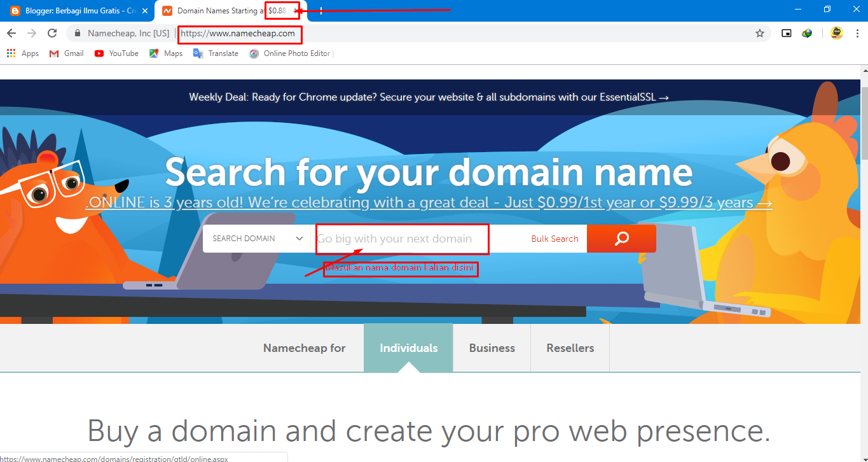This screenshot has width=868, height=462.
Task: Reload the page with refresh icon
Action: tap(53, 33)
